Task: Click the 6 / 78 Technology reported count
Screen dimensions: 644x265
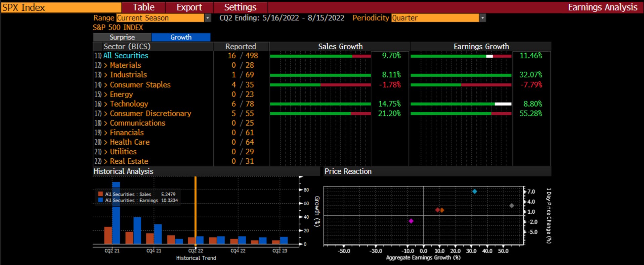Action: [243, 104]
